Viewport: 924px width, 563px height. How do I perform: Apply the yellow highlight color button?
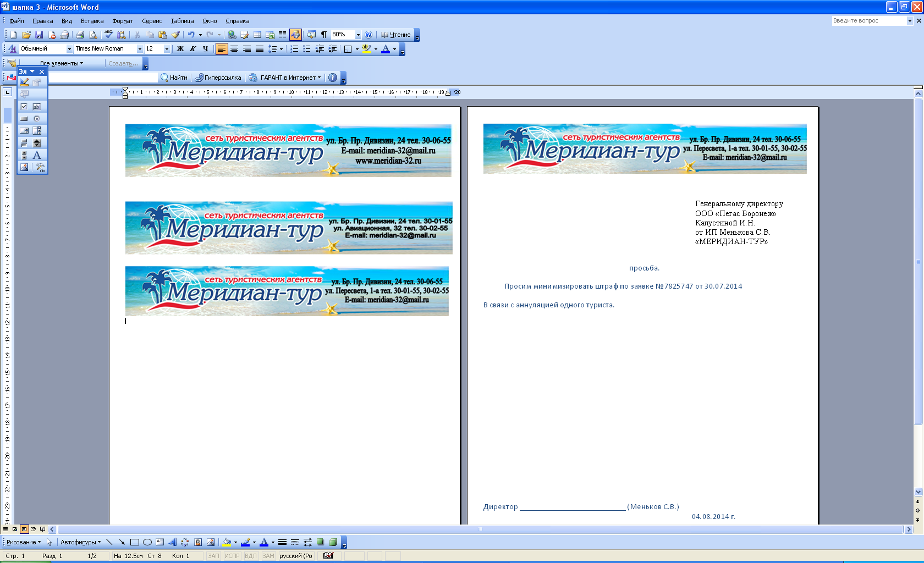point(367,49)
